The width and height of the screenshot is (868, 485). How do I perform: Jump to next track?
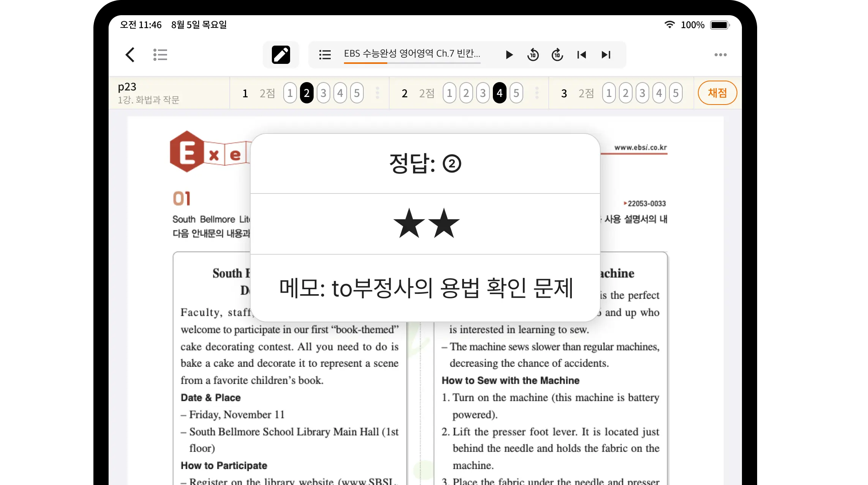606,55
